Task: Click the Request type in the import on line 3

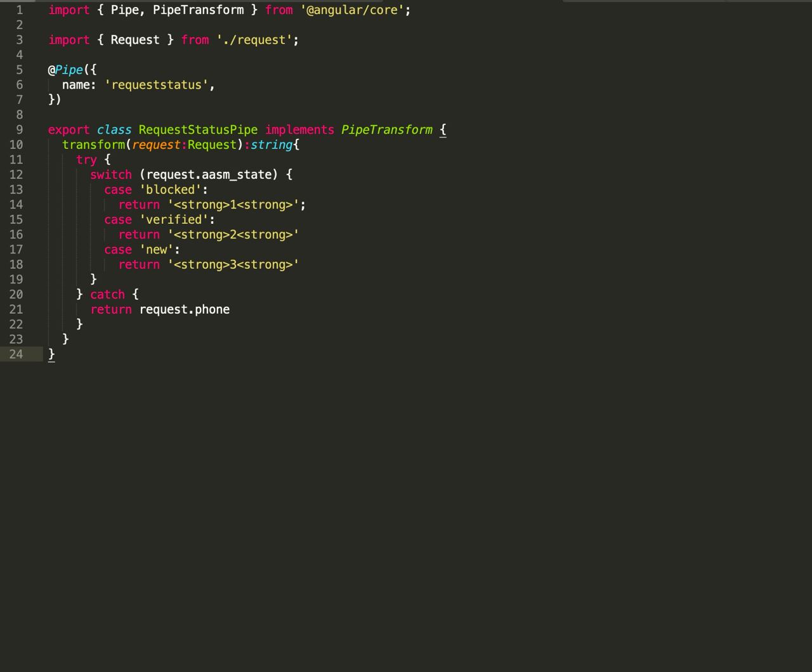Action: [x=135, y=40]
